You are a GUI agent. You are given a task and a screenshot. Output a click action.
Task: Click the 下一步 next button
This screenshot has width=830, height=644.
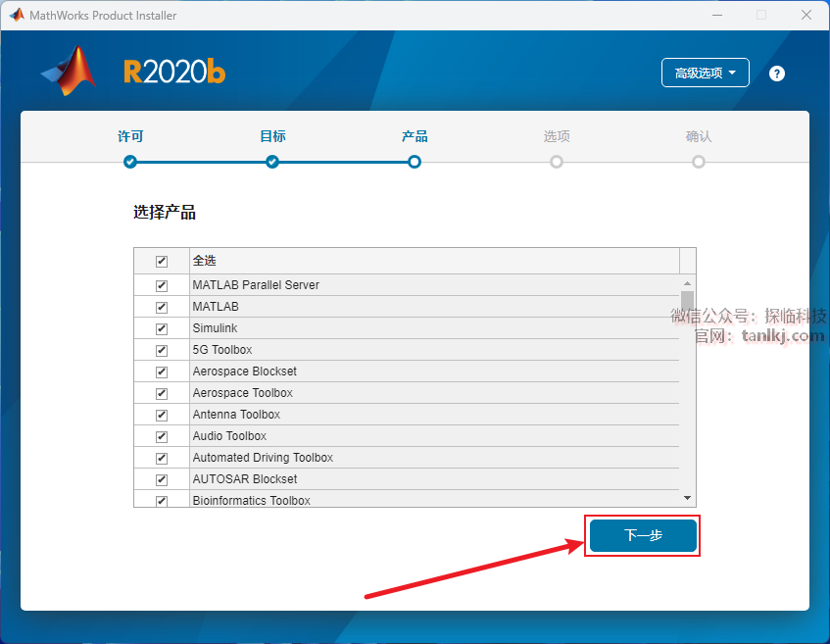[643, 535]
